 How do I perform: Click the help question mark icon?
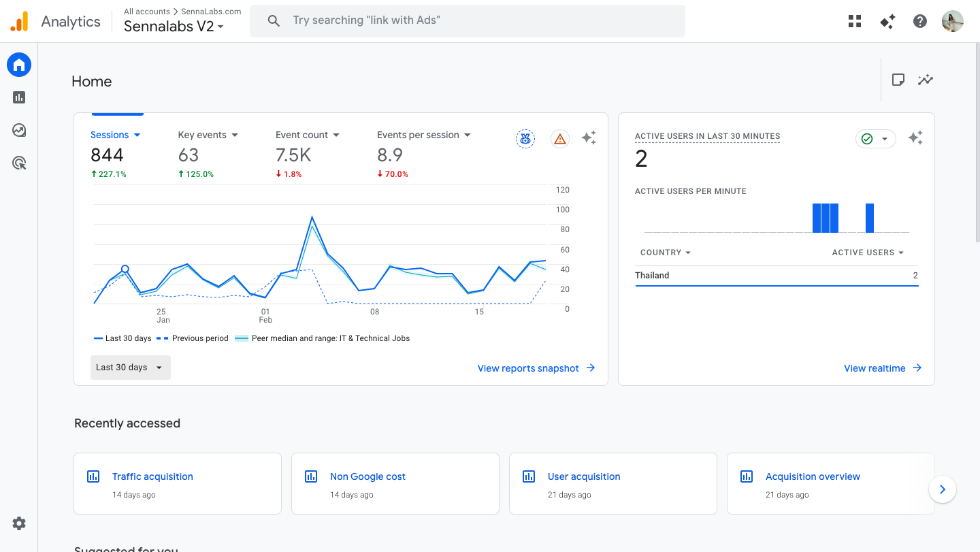pos(920,21)
